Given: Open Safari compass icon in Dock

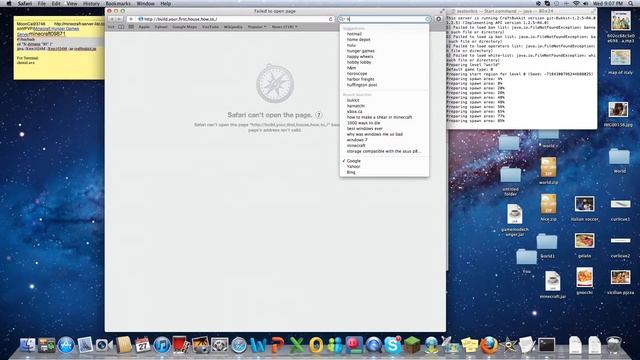Looking at the screenshot, I should [239, 345].
